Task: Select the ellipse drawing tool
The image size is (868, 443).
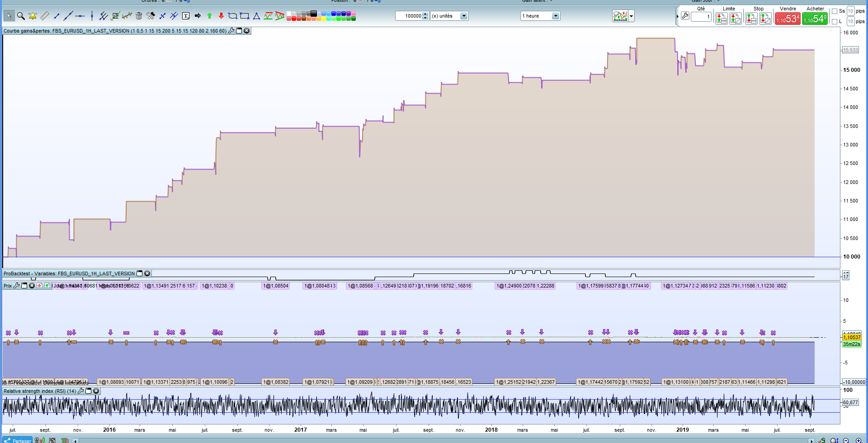Action: tap(233, 16)
